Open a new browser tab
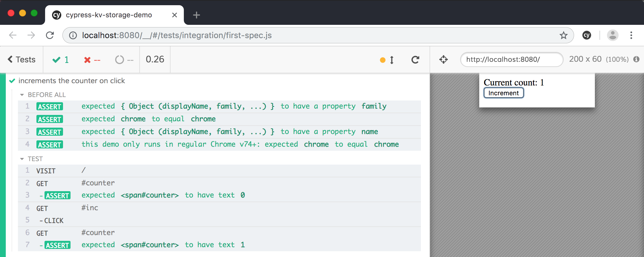The width and height of the screenshot is (644, 257). tap(196, 15)
